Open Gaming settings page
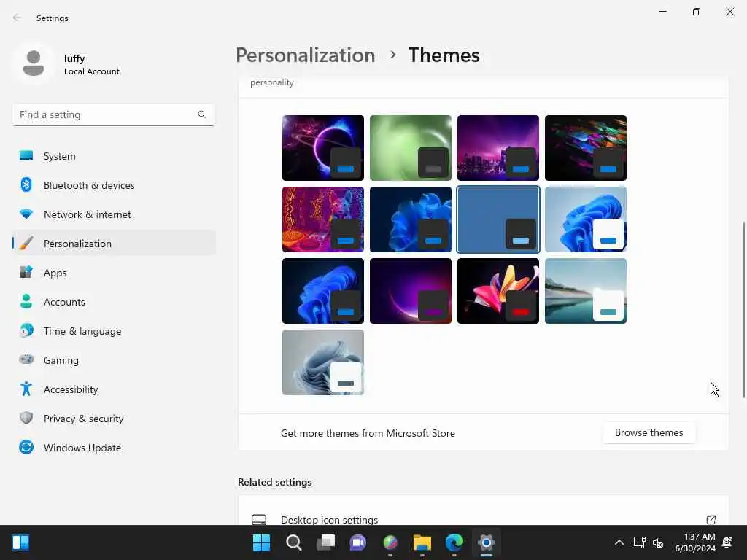The image size is (747, 560). pyautogui.click(x=113, y=359)
